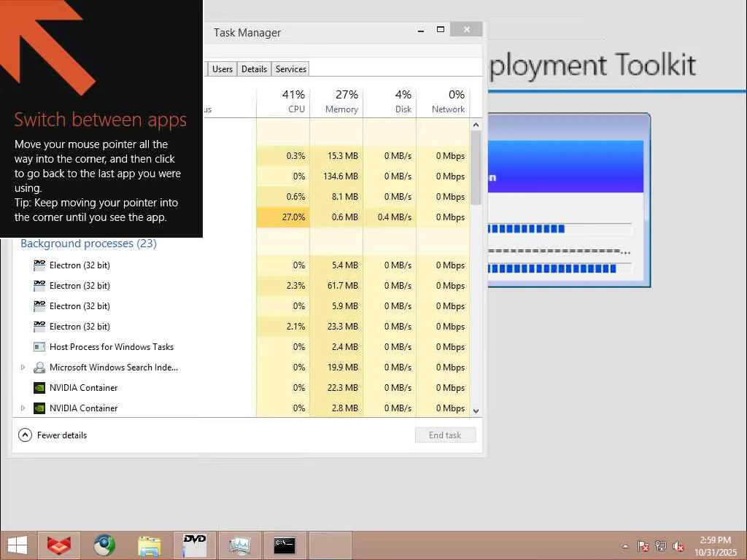Viewport: 747px width, 560px height.
Task: Click the Electron icon in the 5.4 MB row
Action: [x=39, y=265]
